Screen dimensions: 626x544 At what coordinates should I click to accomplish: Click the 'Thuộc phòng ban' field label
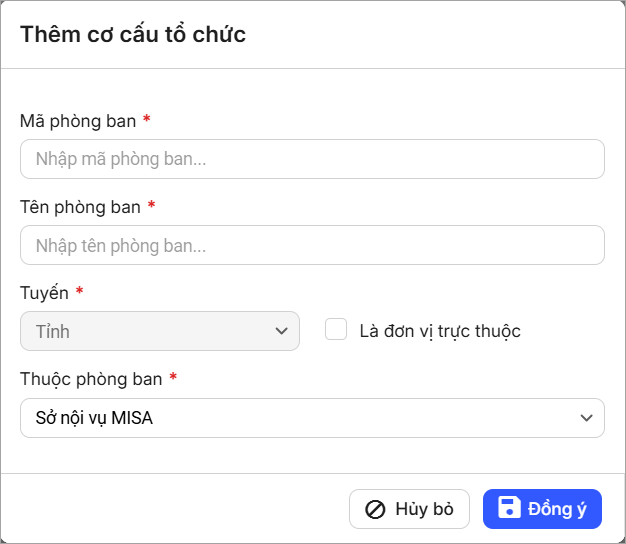point(91,379)
